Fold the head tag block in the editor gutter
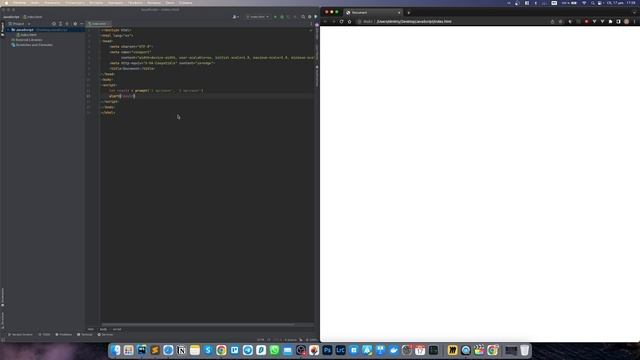640x360 pixels. [102, 41]
